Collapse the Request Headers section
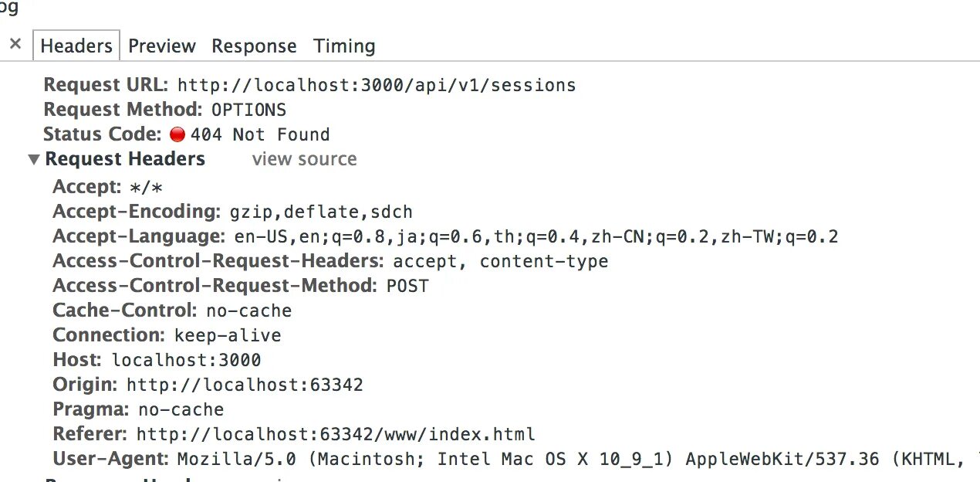The width and height of the screenshot is (980, 482). (34, 160)
